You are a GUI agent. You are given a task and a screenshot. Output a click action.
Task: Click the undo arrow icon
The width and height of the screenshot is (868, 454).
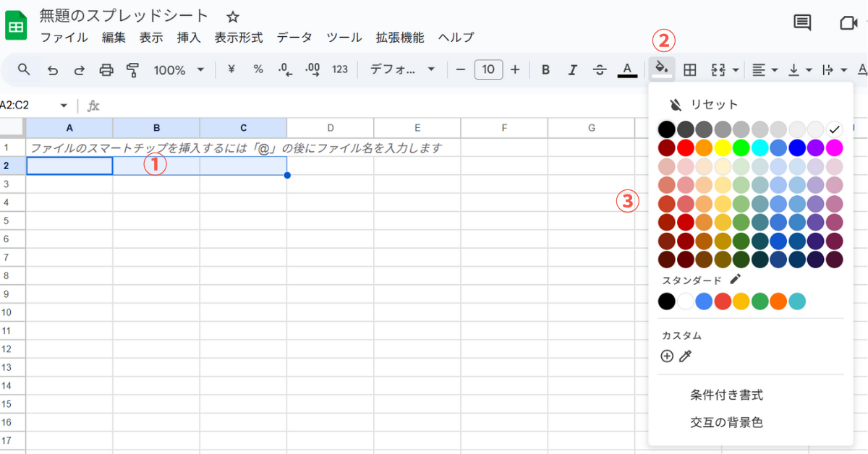pyautogui.click(x=53, y=70)
